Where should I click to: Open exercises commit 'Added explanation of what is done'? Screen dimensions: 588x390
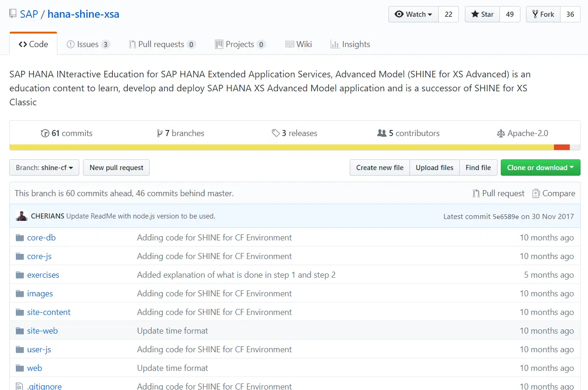click(236, 275)
